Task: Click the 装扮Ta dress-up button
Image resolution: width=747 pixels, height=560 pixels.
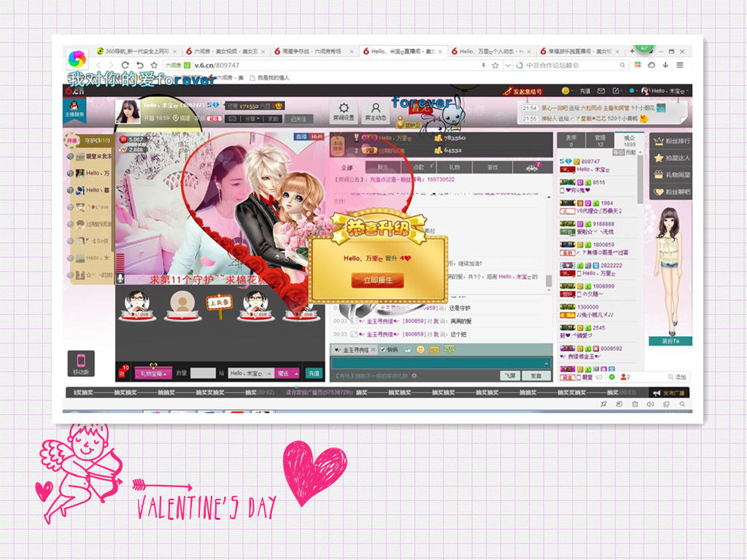Action: pyautogui.click(x=670, y=341)
